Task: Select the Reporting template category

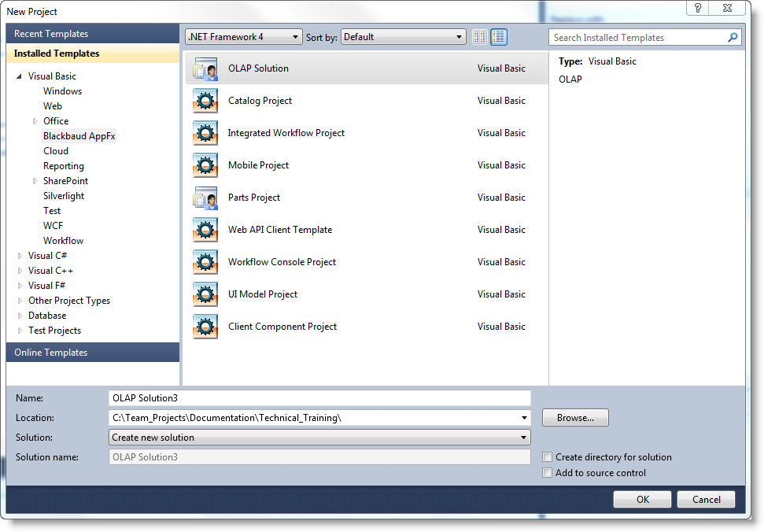Action: coord(64,166)
